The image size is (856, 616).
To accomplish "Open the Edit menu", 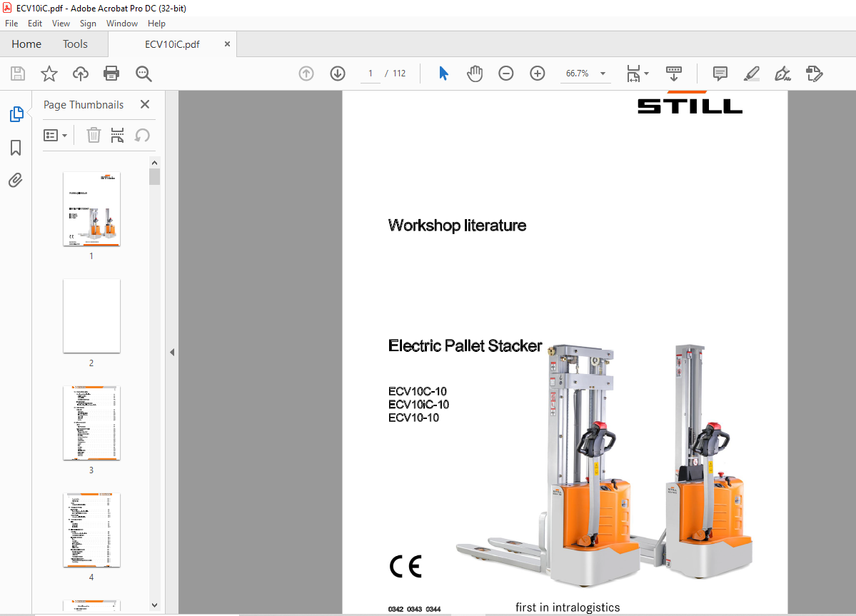I will [35, 24].
